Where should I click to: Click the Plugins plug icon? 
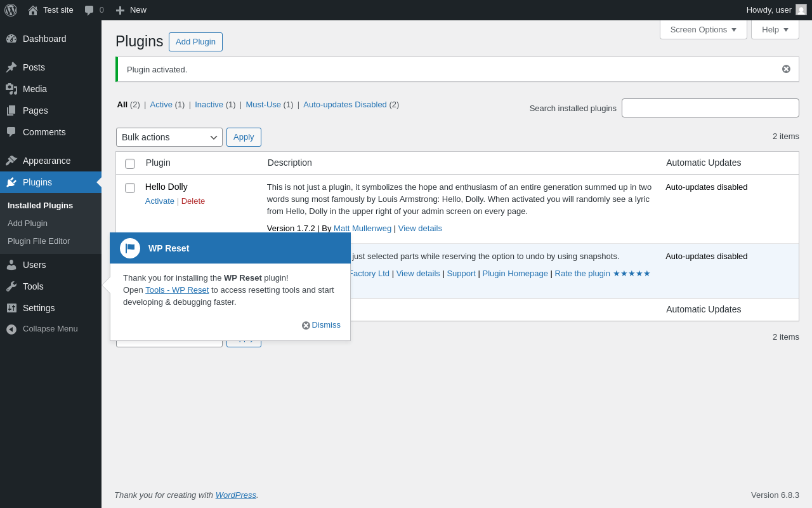(11, 182)
